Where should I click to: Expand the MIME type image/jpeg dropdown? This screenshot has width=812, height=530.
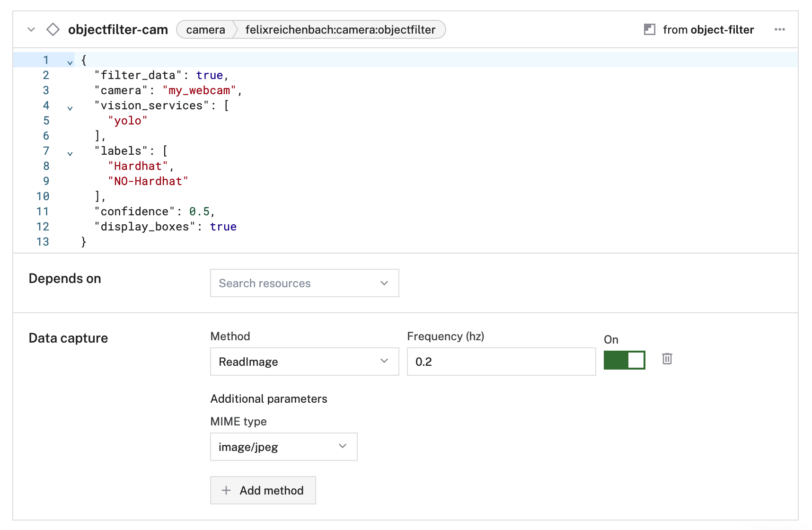283,447
